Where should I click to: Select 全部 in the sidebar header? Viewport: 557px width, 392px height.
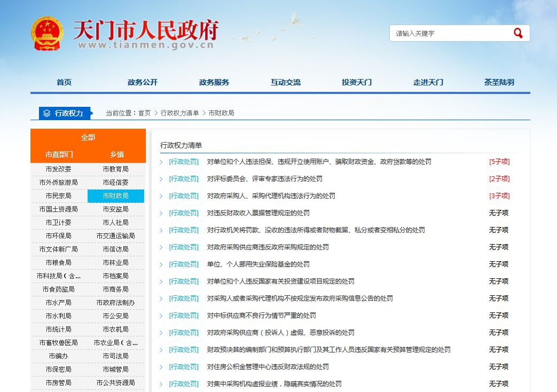[x=88, y=137]
